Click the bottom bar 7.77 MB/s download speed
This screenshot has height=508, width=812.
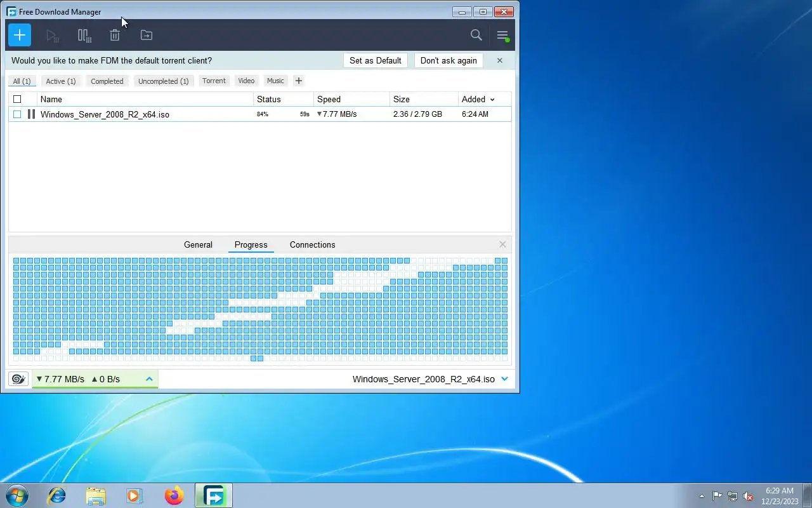click(x=60, y=379)
